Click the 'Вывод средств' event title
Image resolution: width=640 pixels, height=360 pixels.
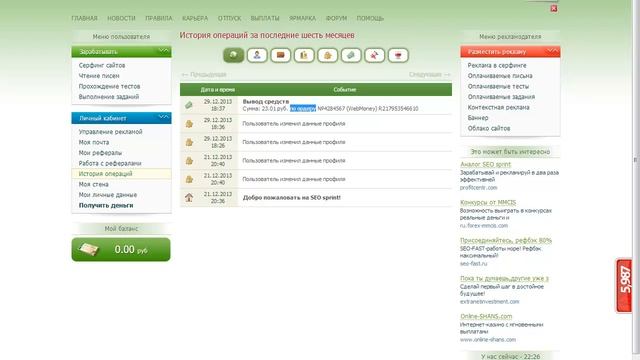click(x=266, y=102)
